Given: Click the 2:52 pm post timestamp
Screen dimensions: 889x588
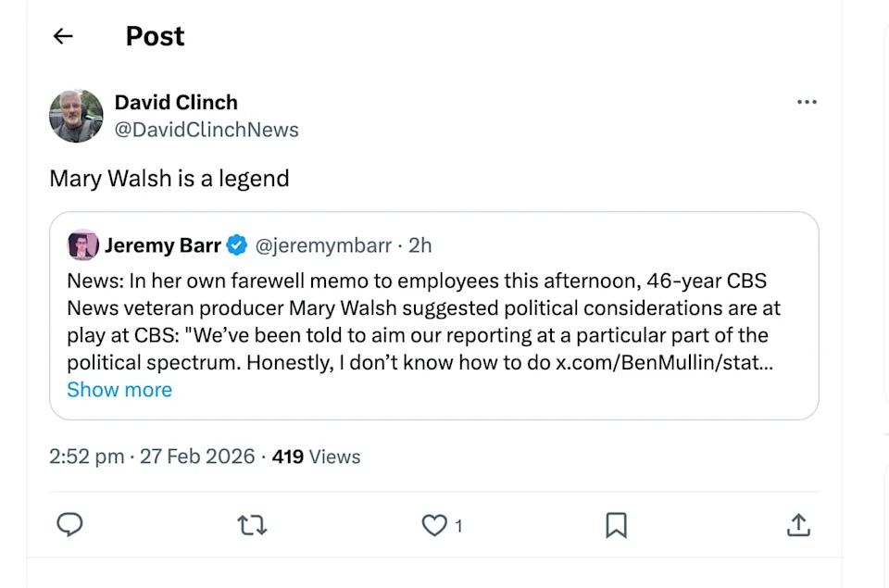Looking at the screenshot, I should pos(87,457).
